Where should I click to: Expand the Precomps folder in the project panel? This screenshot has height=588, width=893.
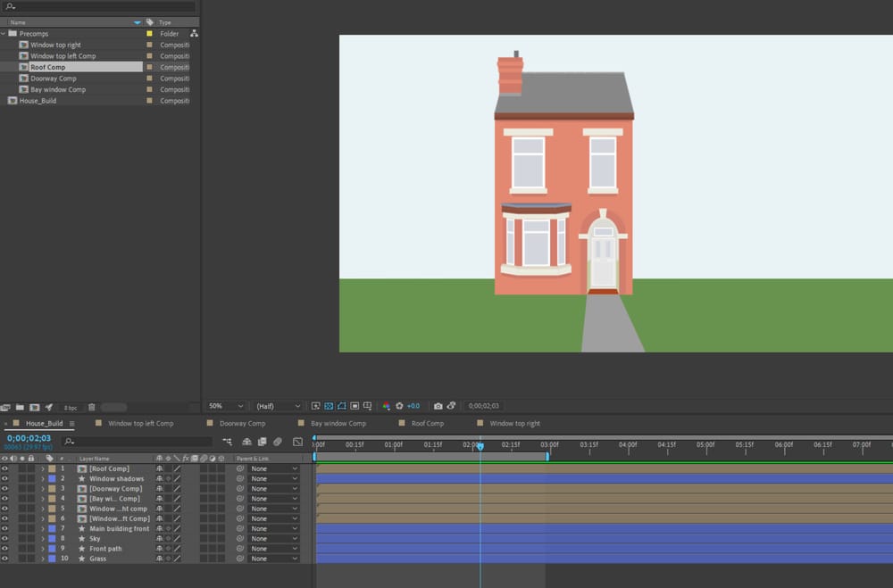(x=4, y=33)
